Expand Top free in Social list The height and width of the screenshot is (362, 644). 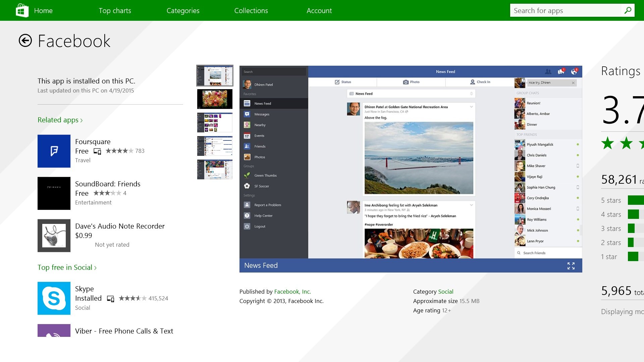[x=67, y=267]
